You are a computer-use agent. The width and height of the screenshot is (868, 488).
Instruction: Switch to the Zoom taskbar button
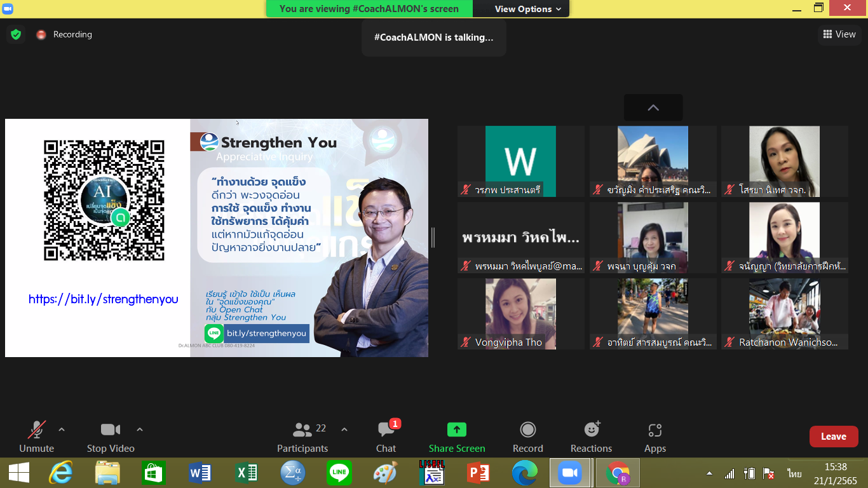click(570, 473)
